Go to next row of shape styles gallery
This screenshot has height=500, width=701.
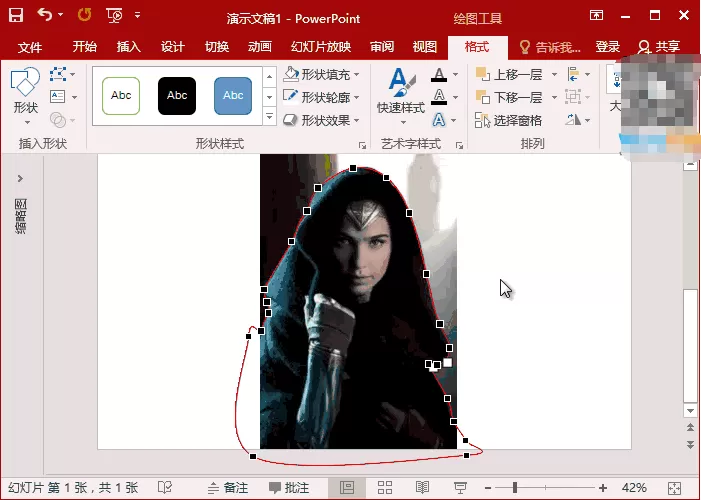269,97
